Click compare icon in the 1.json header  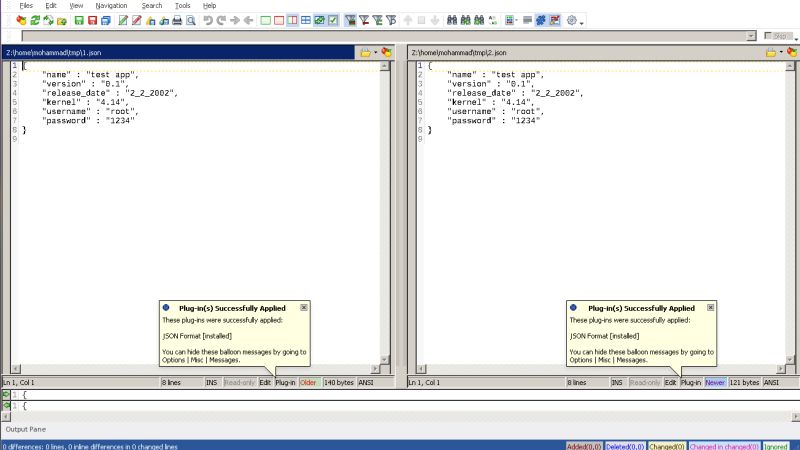[x=387, y=52]
